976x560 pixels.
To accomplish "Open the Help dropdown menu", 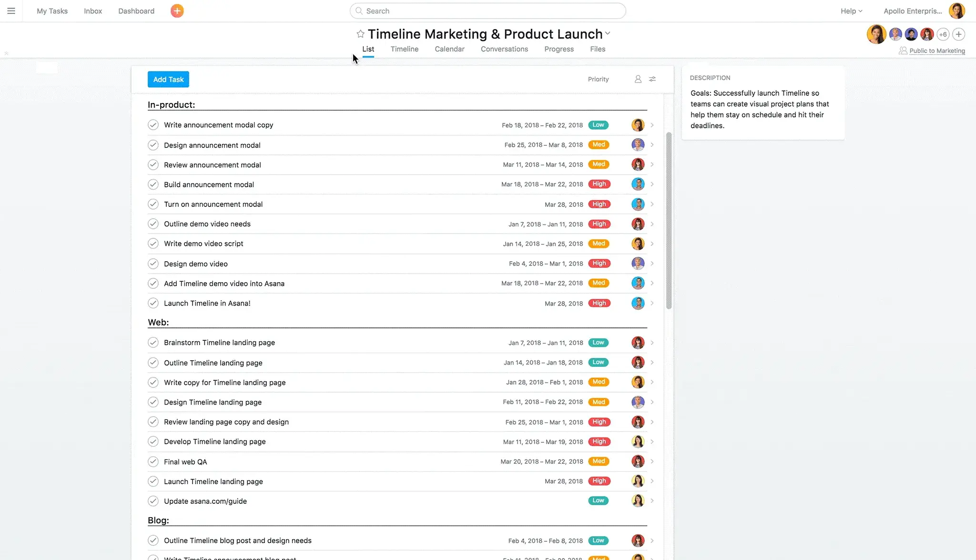I will (x=851, y=11).
